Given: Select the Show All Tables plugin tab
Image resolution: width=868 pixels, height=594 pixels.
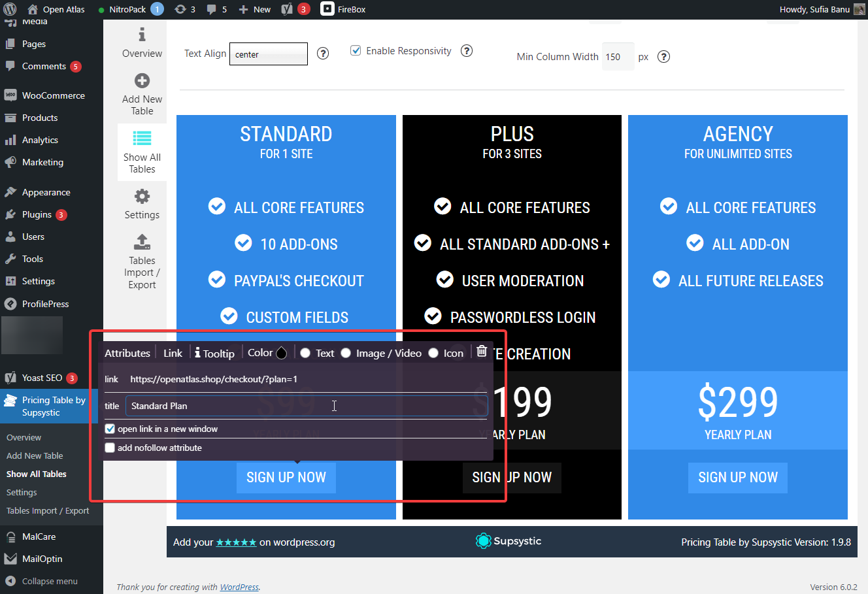Looking at the screenshot, I should pos(142,152).
